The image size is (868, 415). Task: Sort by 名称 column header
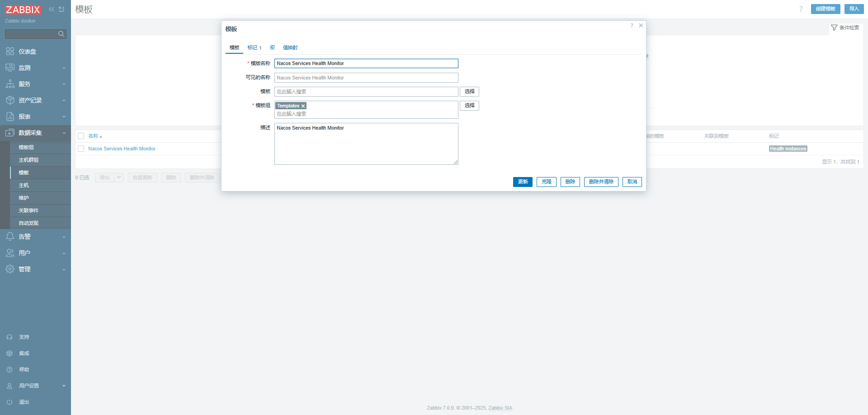coord(95,136)
